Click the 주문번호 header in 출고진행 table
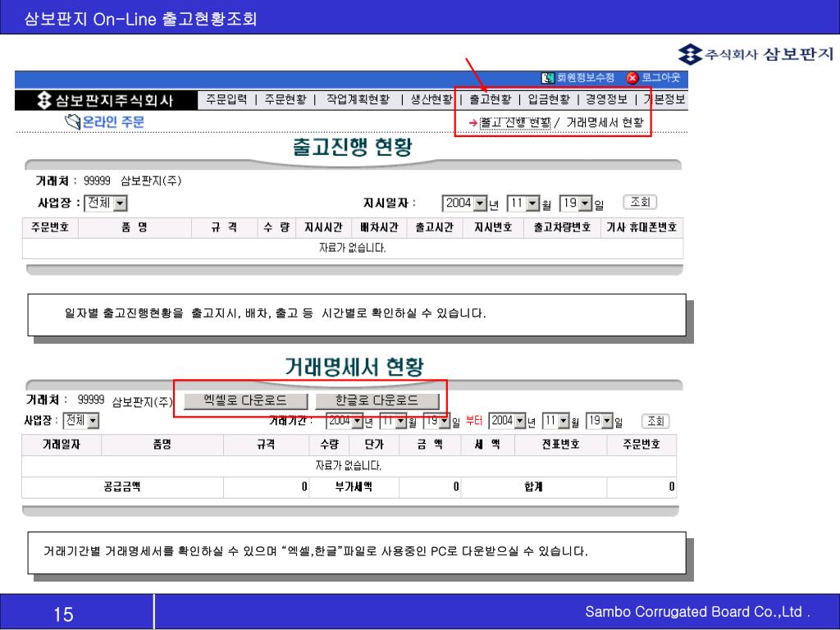The image size is (840, 630). (x=50, y=228)
